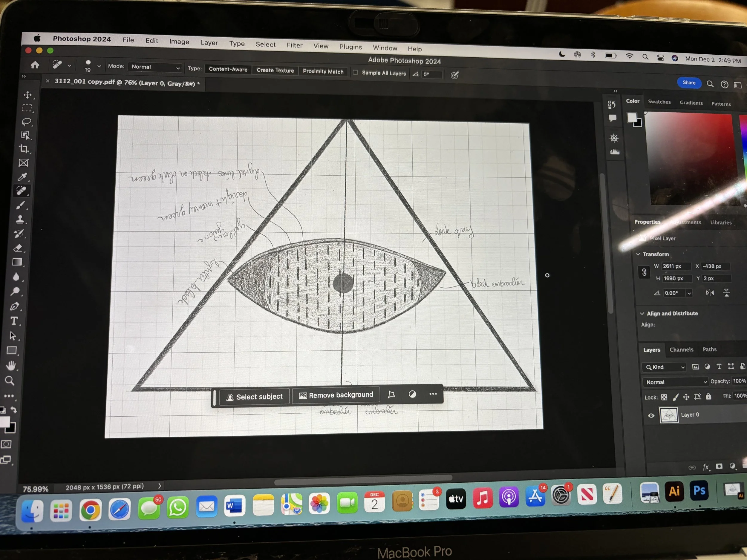
Task: Select the Eyedropper tool
Action: pos(23,177)
